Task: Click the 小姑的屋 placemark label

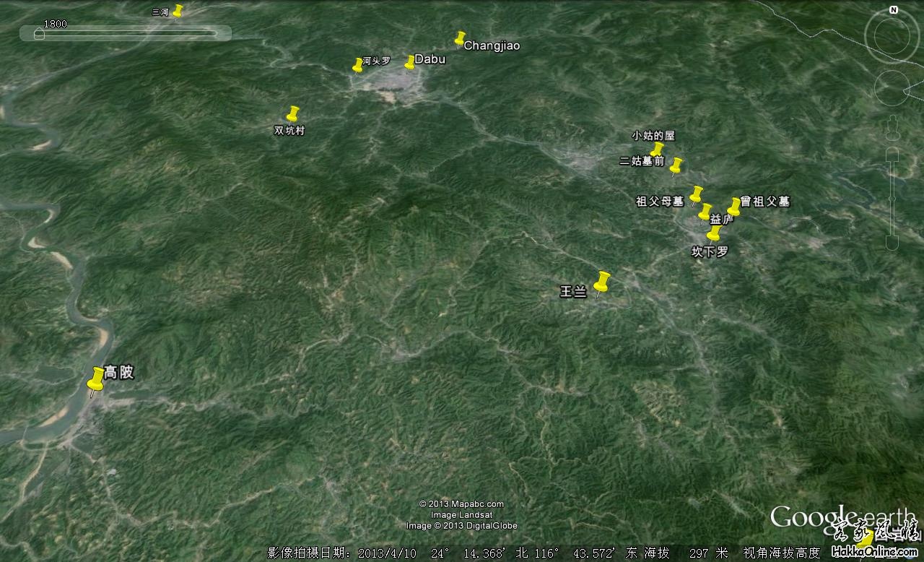Action: 653,136
